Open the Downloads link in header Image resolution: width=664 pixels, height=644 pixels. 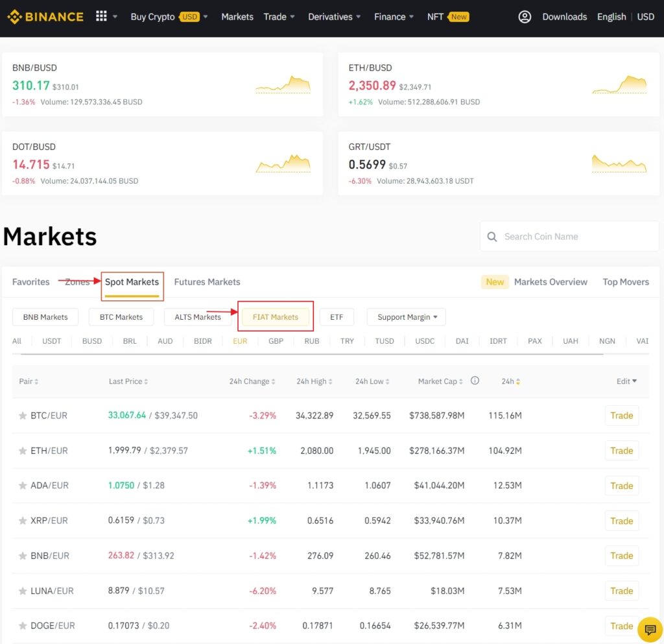564,17
